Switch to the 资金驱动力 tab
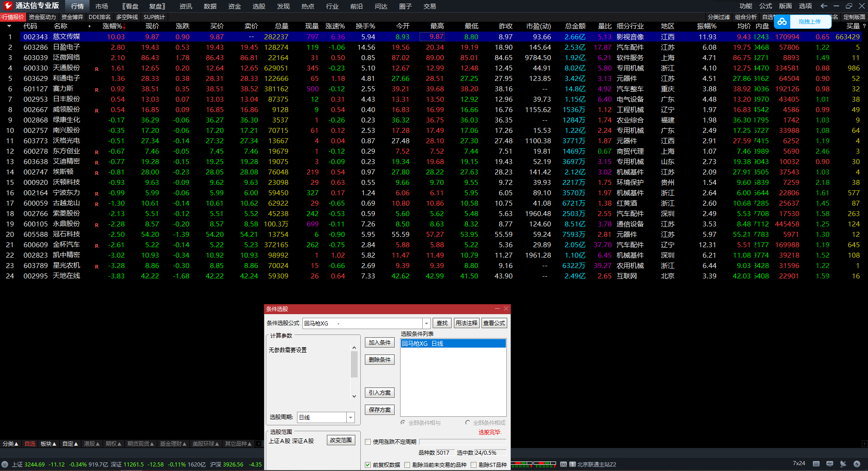868x471 pixels. [x=42, y=17]
